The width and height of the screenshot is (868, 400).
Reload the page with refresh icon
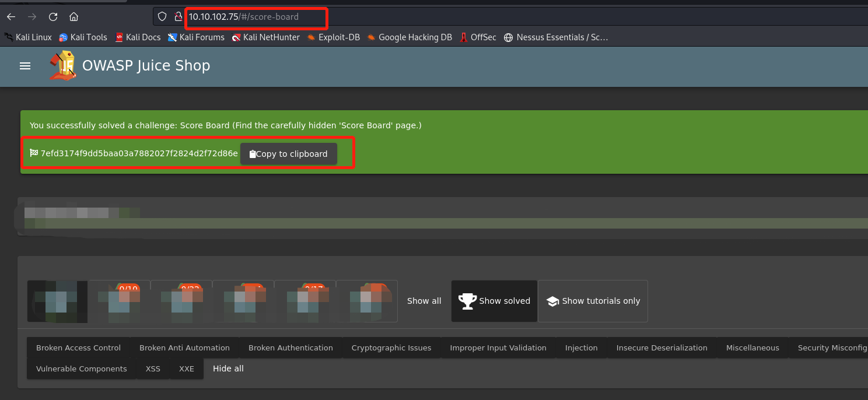(x=53, y=17)
